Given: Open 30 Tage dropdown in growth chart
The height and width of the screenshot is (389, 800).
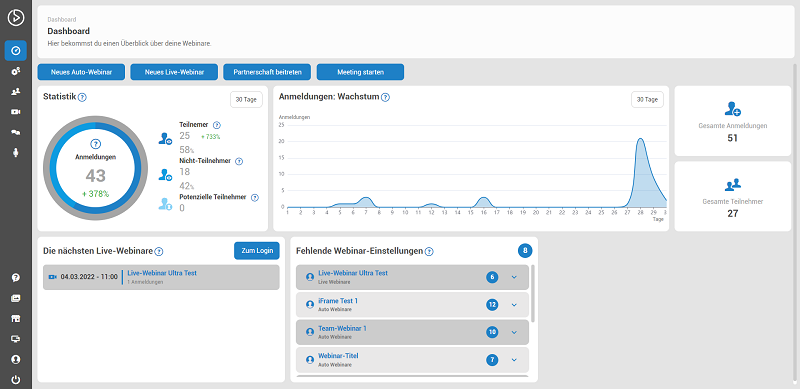Looking at the screenshot, I should coord(647,100).
